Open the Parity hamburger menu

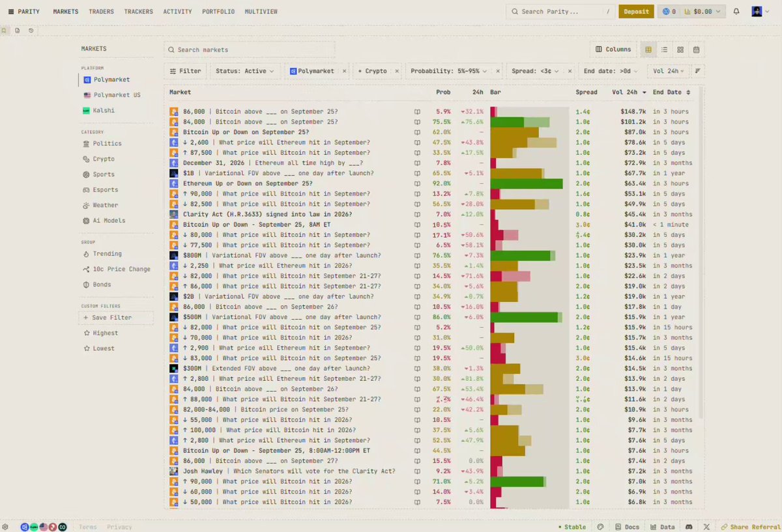pyautogui.click(x=11, y=12)
